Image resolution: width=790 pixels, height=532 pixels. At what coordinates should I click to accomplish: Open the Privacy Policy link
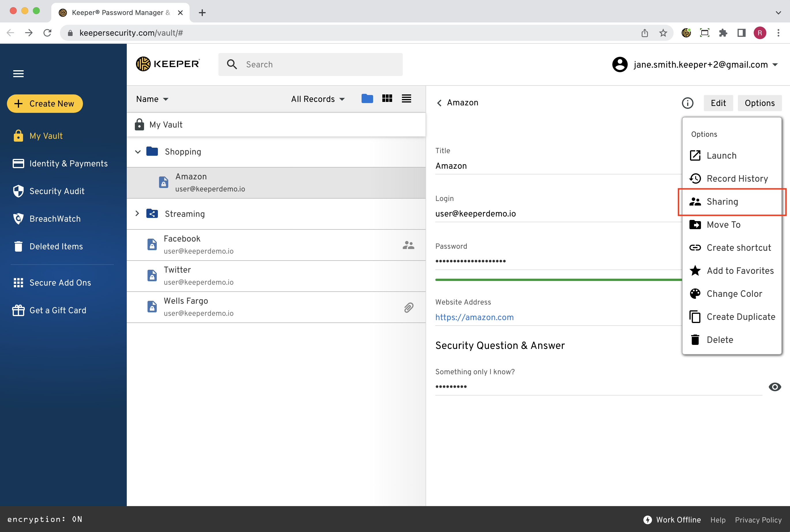coord(758,520)
